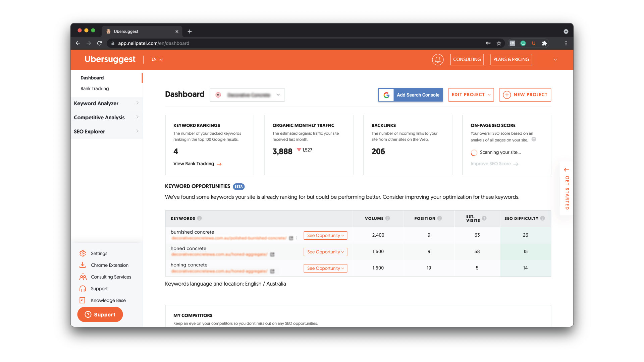Viewport: 644px width, 362px height.
Task: Open Settings from the sidebar
Action: 99,253
